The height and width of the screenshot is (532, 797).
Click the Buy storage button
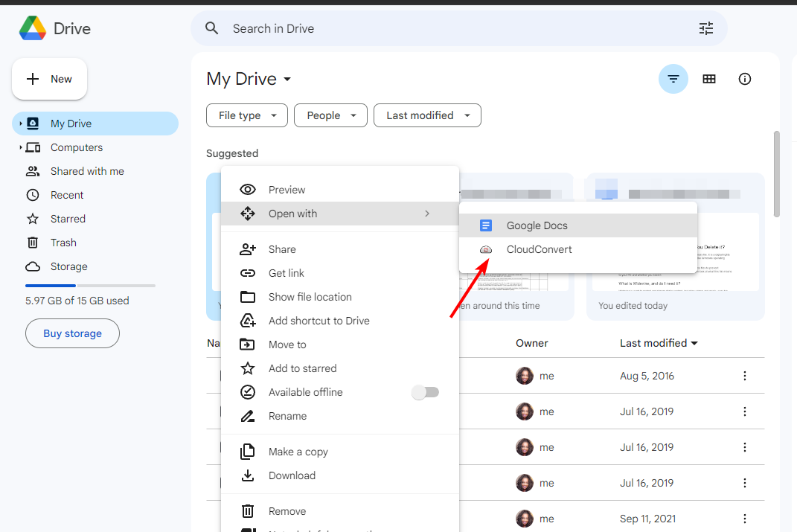[72, 333]
